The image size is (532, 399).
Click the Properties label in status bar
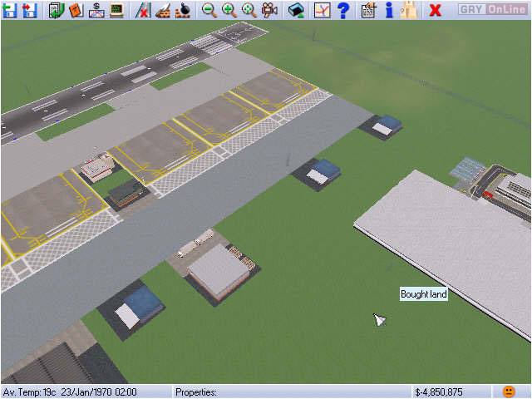pyautogui.click(x=196, y=392)
